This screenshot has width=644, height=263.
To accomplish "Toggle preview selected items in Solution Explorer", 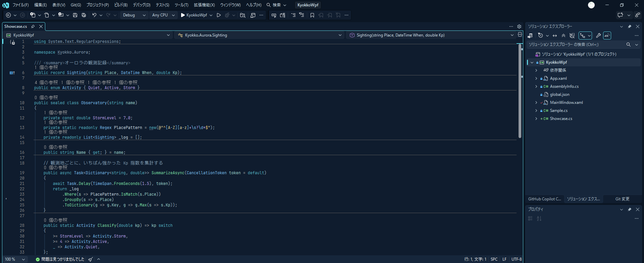I will [x=607, y=36].
